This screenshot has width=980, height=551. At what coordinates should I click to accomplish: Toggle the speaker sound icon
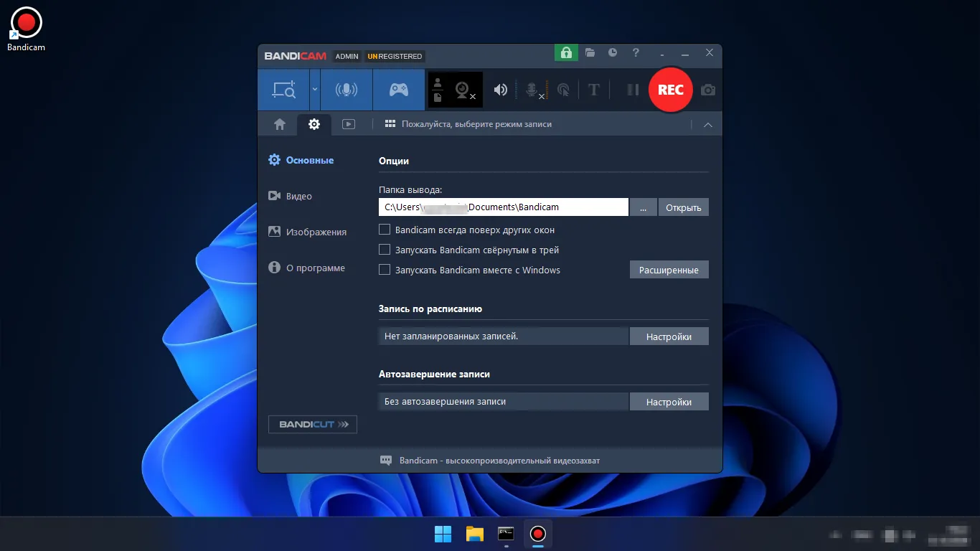pos(501,90)
